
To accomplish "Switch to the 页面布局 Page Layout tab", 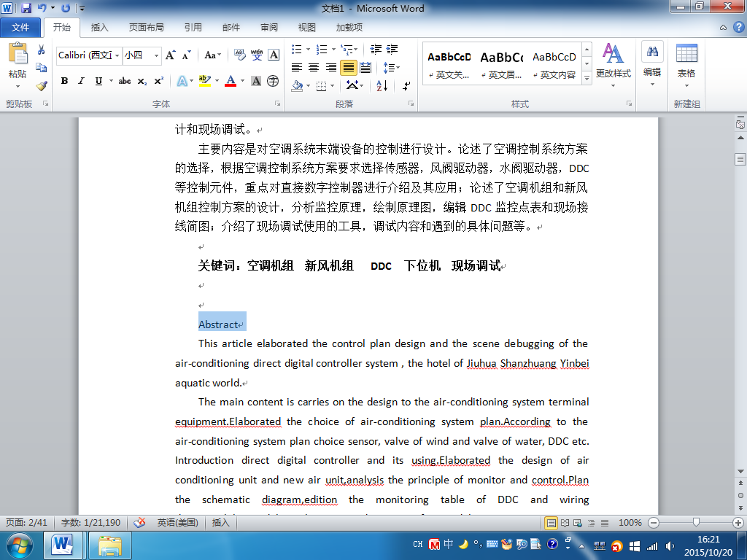I will (146, 28).
